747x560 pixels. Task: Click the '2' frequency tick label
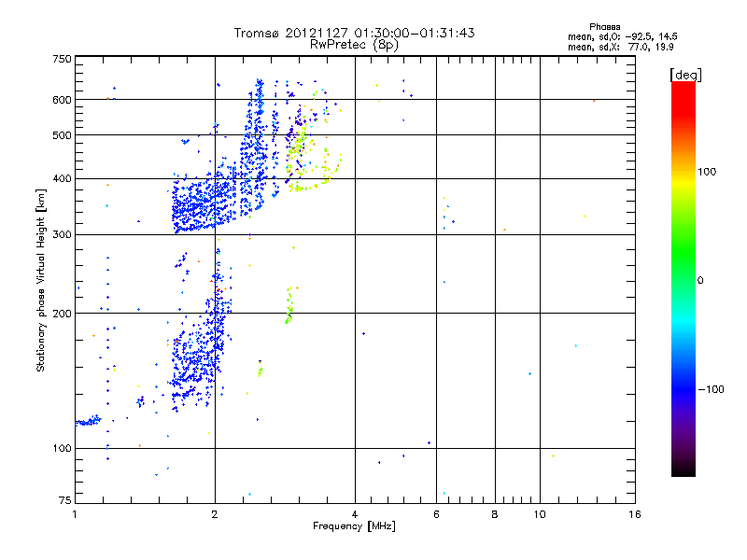pyautogui.click(x=215, y=514)
